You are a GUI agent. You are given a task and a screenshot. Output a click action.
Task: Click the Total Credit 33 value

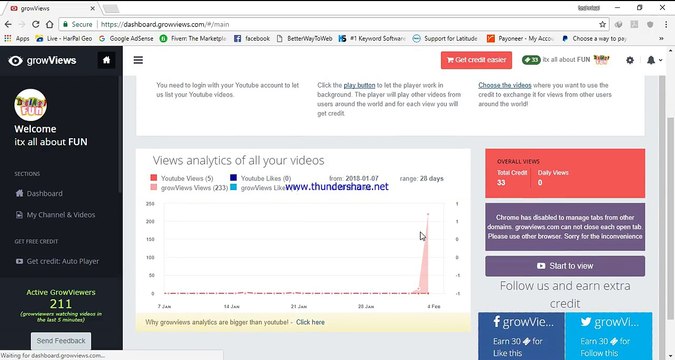pos(501,183)
